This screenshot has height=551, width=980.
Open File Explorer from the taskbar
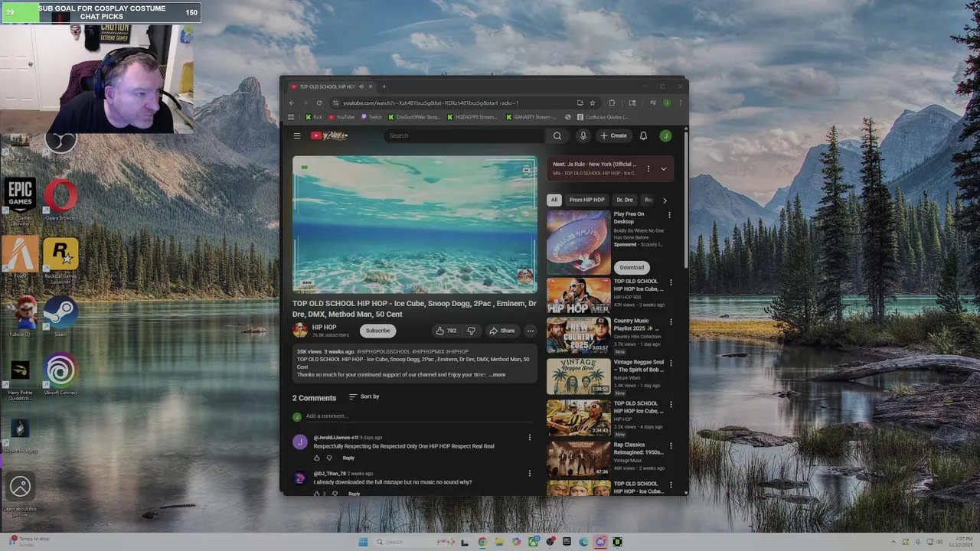click(499, 542)
